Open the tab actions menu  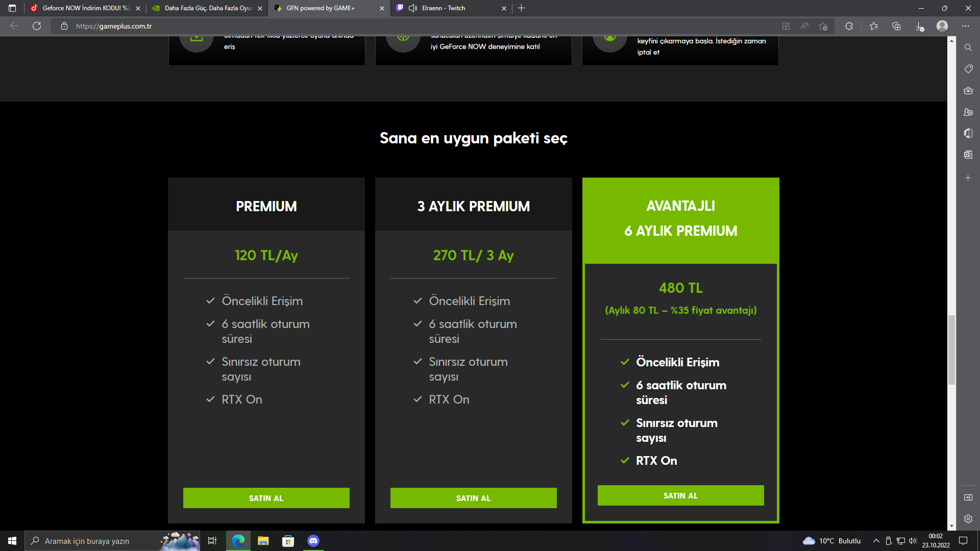point(12,8)
